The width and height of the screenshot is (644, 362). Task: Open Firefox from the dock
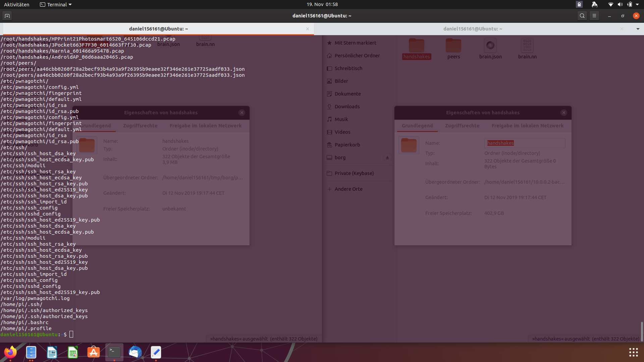pyautogui.click(x=10, y=352)
